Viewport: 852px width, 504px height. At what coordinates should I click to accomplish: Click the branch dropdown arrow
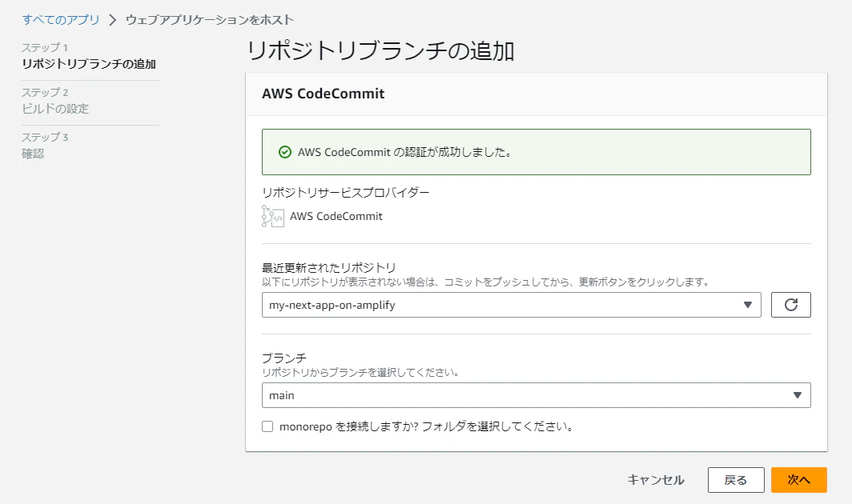(797, 395)
